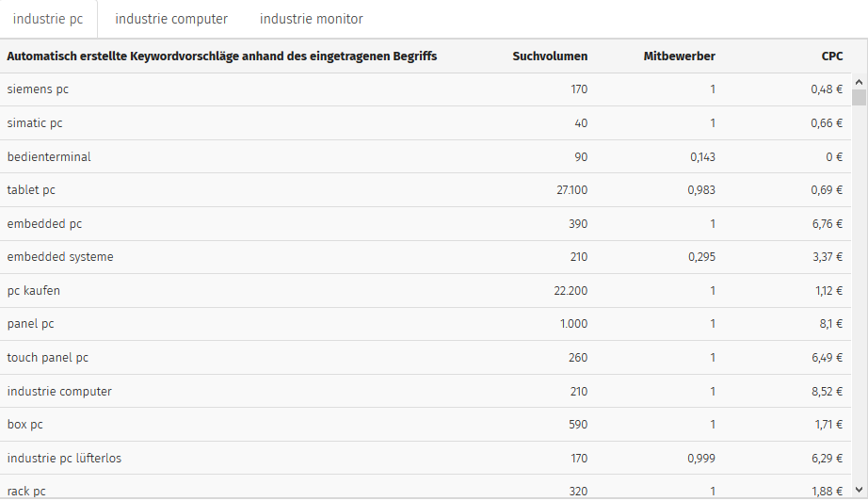868x501 pixels.
Task: Choose the tablet pc keyword row
Action: pyautogui.click(x=426, y=190)
